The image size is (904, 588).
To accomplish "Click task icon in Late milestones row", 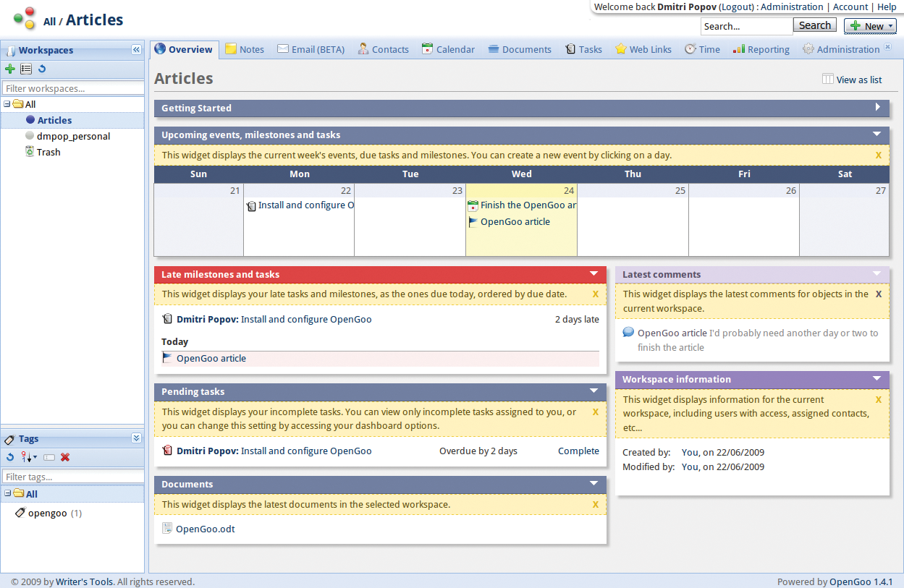I will click(x=167, y=319).
